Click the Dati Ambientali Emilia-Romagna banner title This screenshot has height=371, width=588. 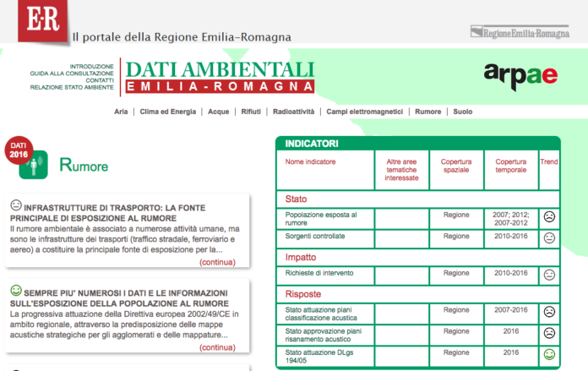220,77
